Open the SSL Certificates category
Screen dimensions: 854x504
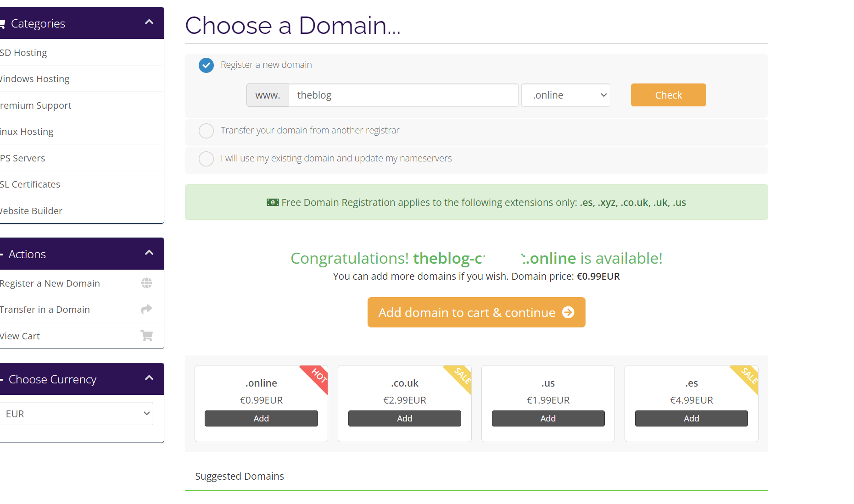pyautogui.click(x=30, y=184)
